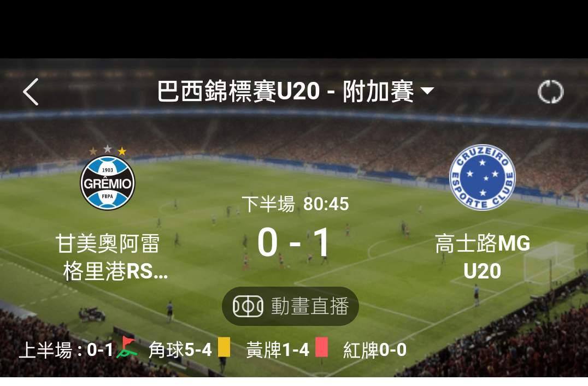Click the pitch icon in 動畫直播

pos(248,306)
